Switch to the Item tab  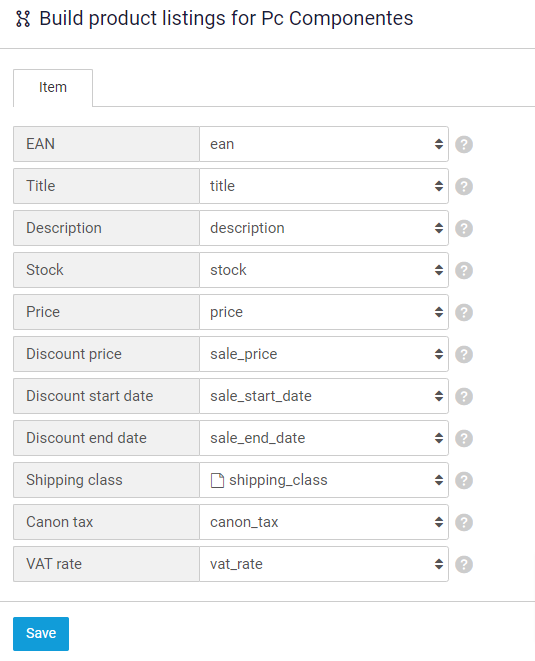[x=53, y=88]
